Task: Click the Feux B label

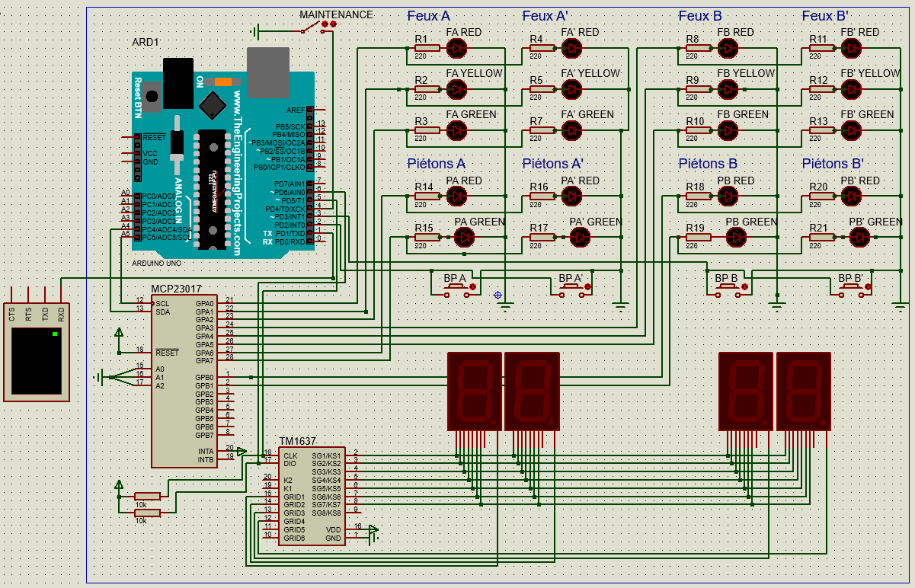Action: [x=700, y=15]
